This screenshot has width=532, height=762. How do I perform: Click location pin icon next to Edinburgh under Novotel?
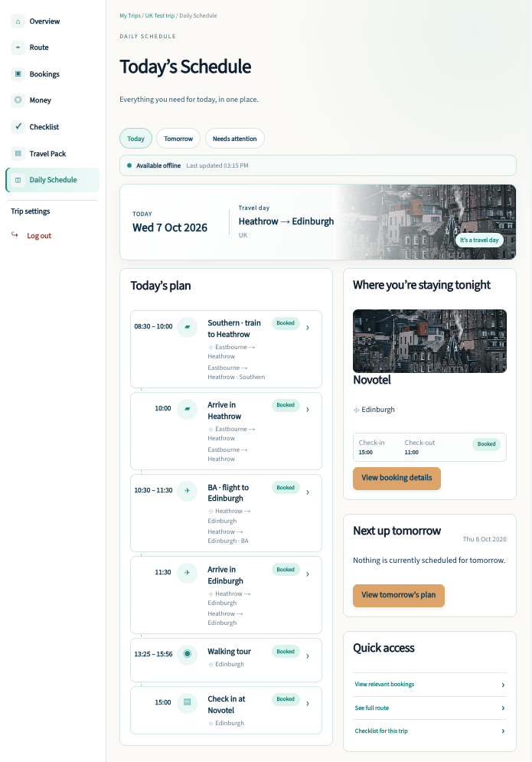click(356, 410)
